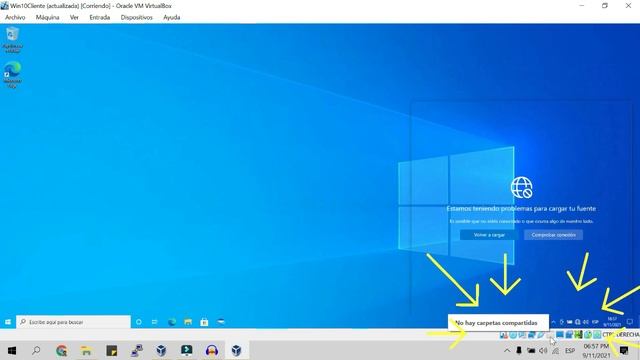Click the CTRL DERECHA host key label
The height and width of the screenshot is (360, 640).
621,335
